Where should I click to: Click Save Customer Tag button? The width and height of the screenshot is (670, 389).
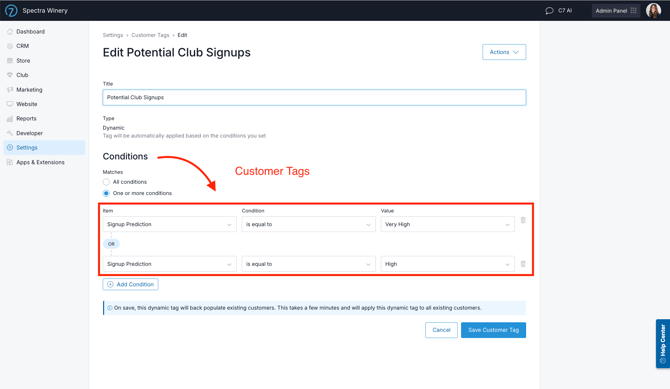[494, 330]
